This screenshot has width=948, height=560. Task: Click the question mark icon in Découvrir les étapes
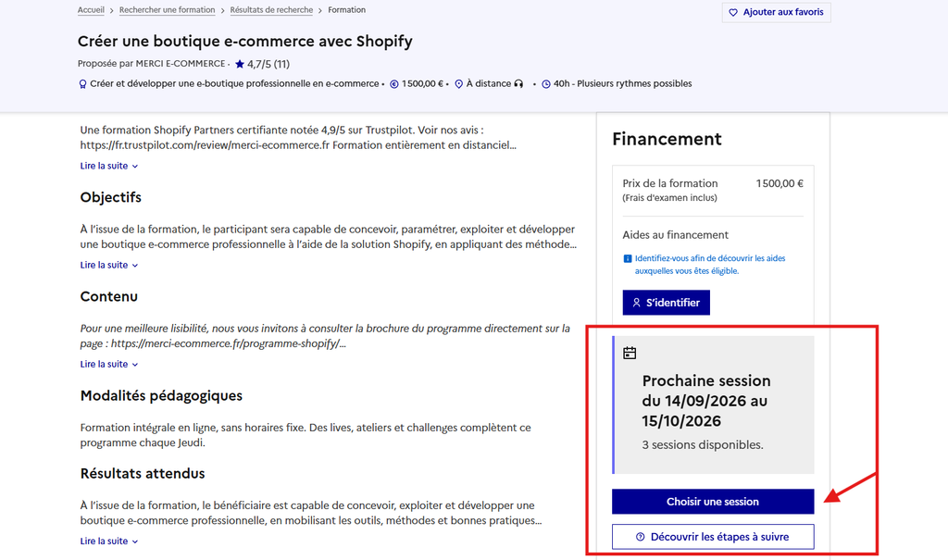[641, 537]
